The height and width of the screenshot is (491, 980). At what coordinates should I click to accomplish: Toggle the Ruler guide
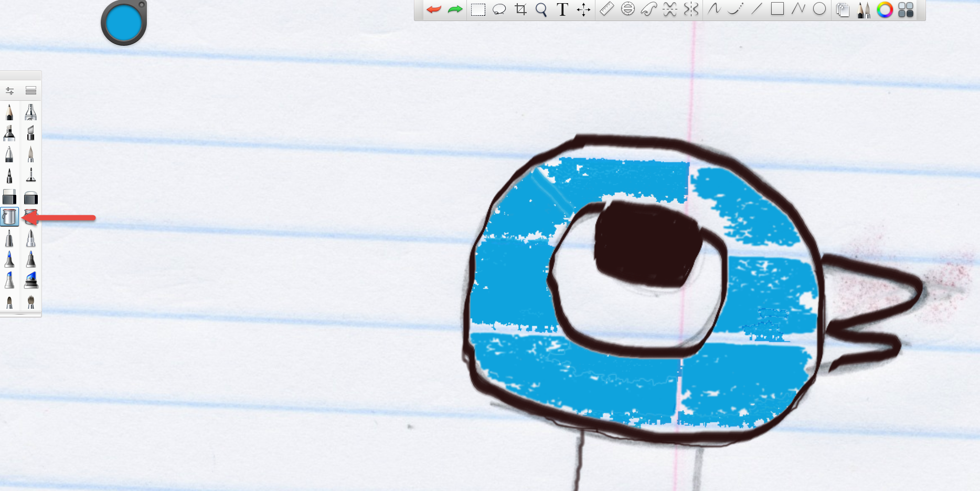[607, 9]
